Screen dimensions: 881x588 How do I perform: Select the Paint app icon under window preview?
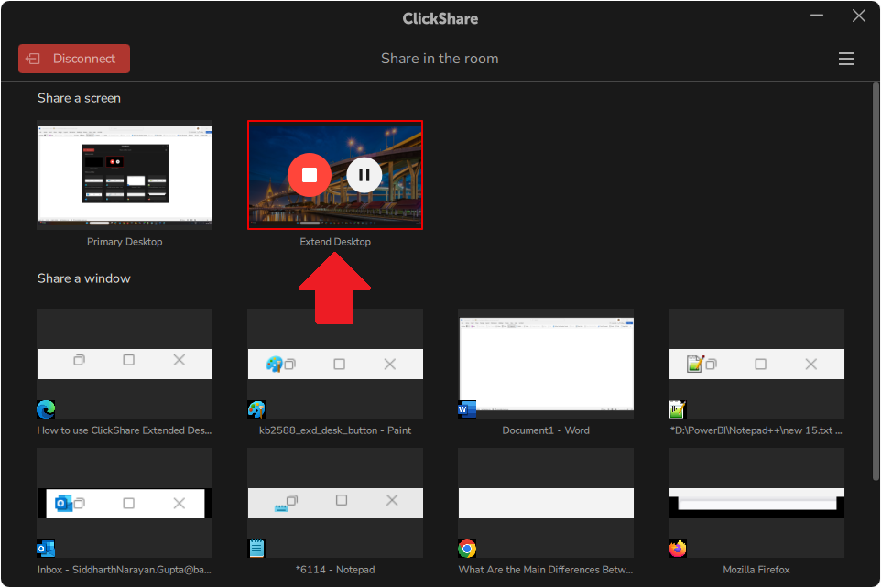256,409
